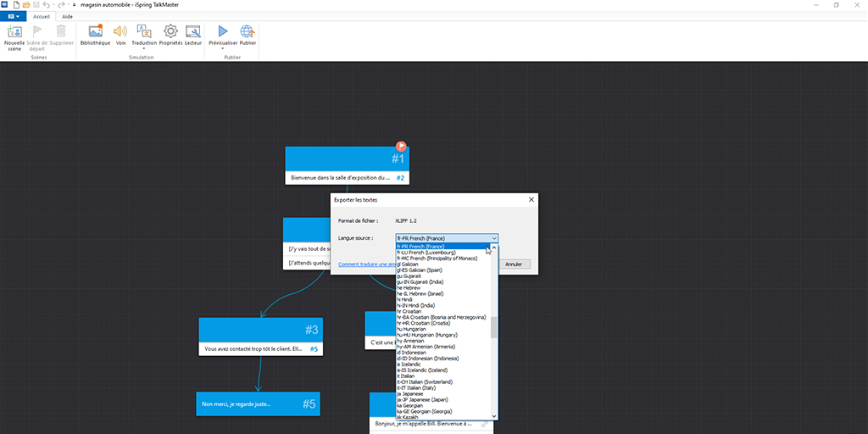Click the undo arrow in title bar
The image size is (868, 434).
(46, 4)
